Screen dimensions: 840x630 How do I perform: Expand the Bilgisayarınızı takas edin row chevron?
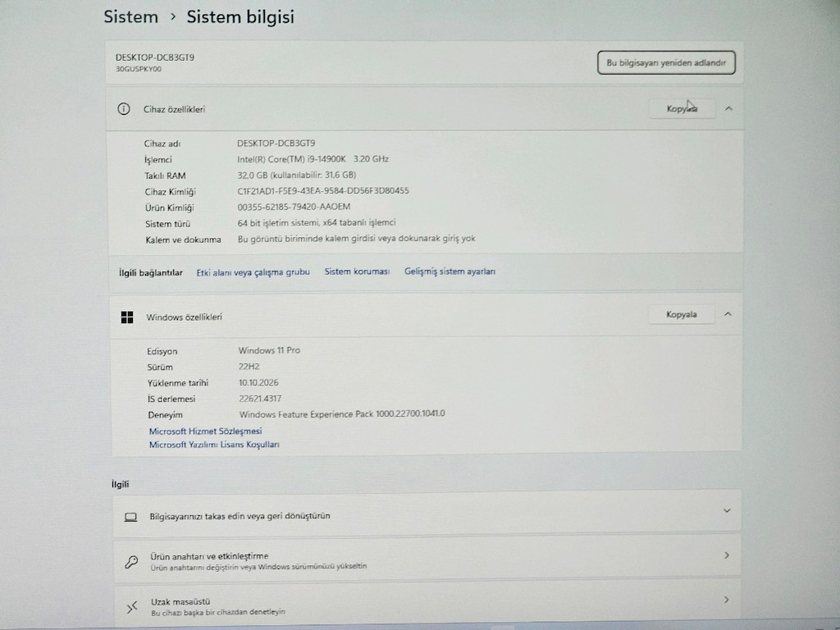pyautogui.click(x=727, y=510)
